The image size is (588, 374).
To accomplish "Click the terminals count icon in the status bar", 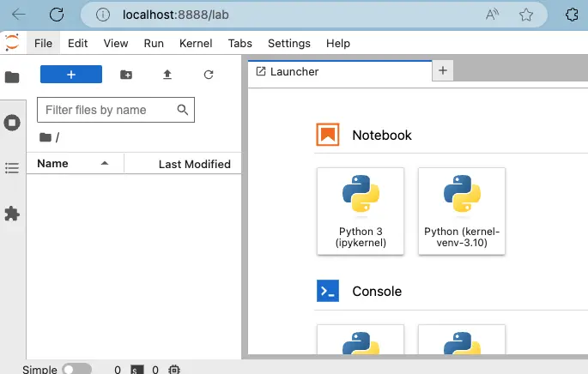I will [136, 370].
